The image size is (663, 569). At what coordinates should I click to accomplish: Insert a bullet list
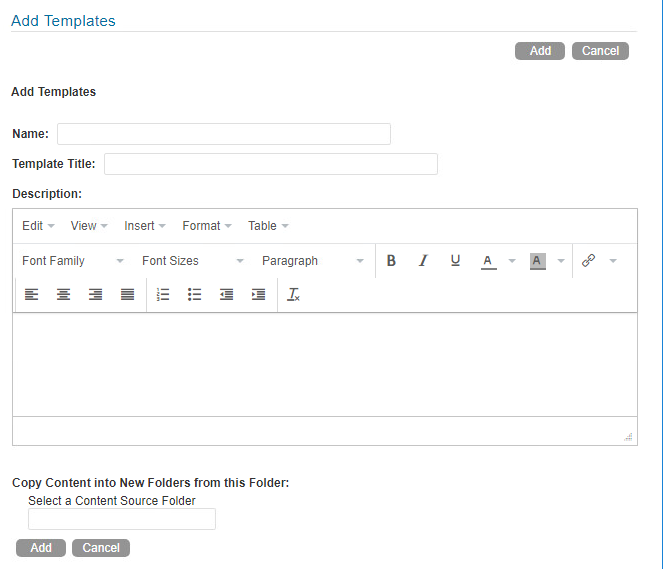coord(195,295)
